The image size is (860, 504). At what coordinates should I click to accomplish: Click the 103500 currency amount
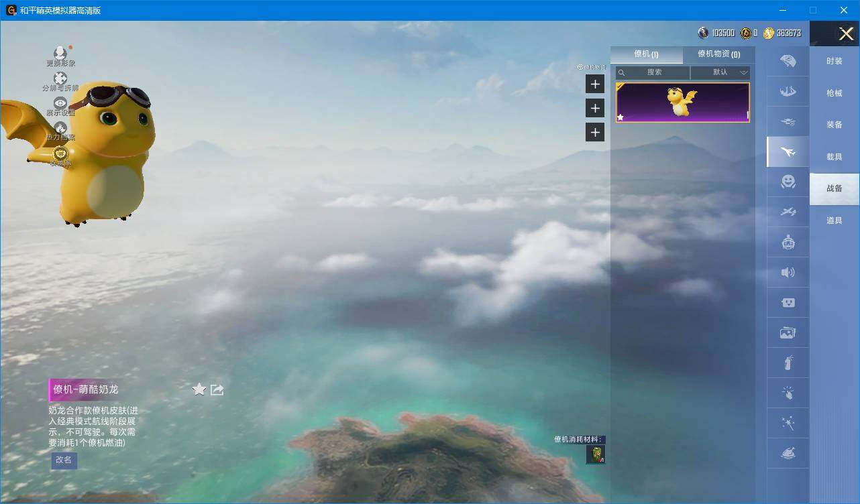[x=723, y=33]
